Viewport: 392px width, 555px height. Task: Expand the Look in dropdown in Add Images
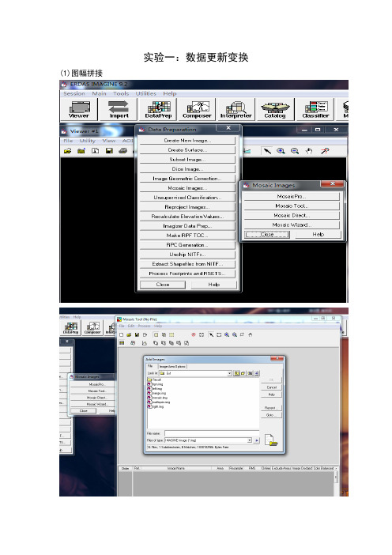[x=229, y=373]
